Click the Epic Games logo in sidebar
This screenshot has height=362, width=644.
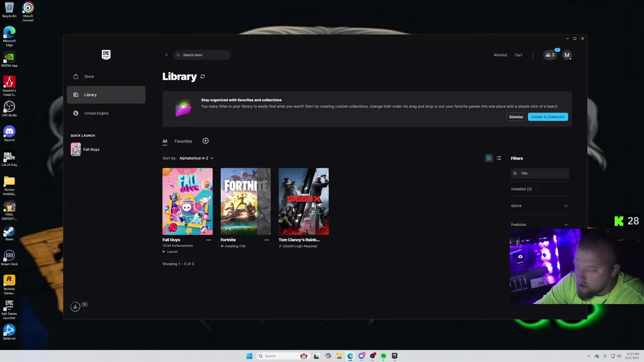coord(106,55)
